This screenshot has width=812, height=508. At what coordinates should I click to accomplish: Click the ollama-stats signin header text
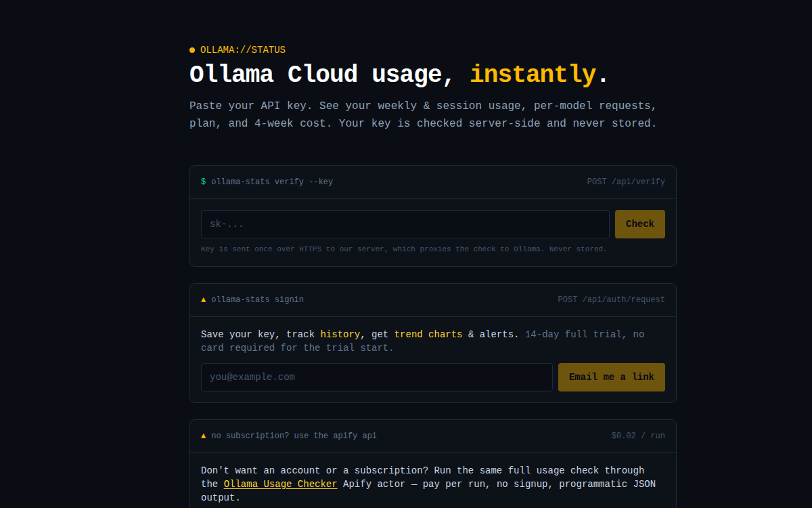257,299
